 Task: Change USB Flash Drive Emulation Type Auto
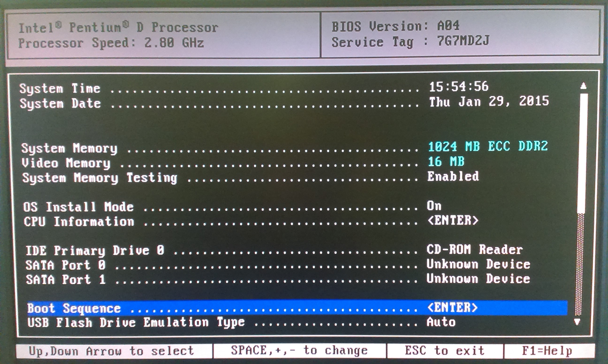click(x=441, y=322)
